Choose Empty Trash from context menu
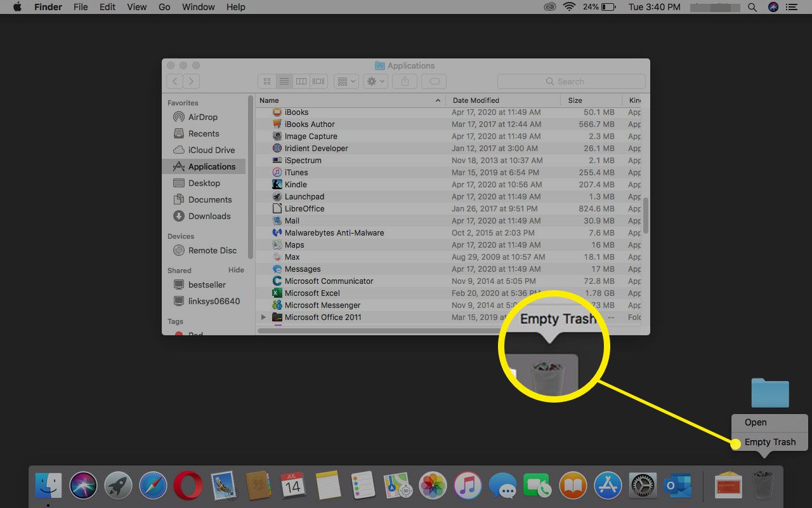Viewport: 812px width, 508px height. (x=769, y=442)
